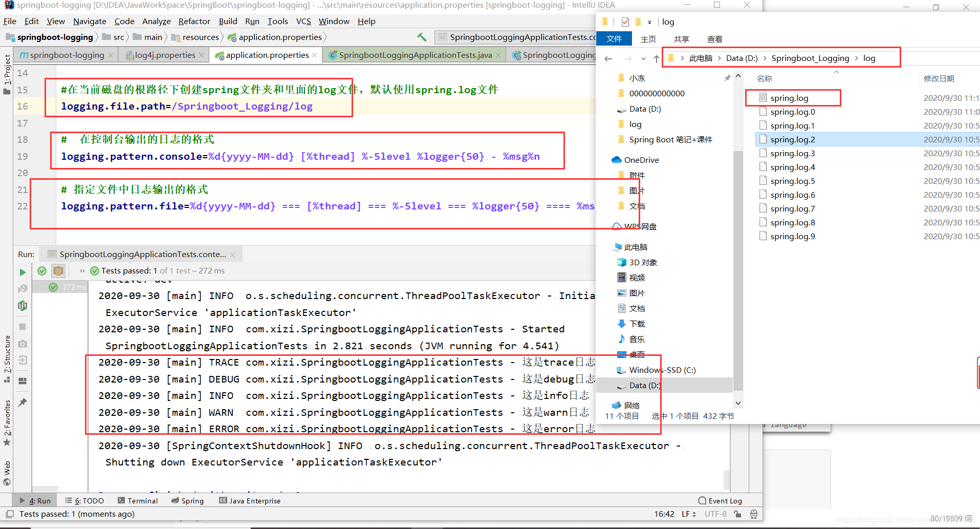Image resolution: width=980 pixels, height=529 pixels.
Task: Close the Run tab SpringbootLoggingApplicationTests.conte...
Action: (x=232, y=255)
